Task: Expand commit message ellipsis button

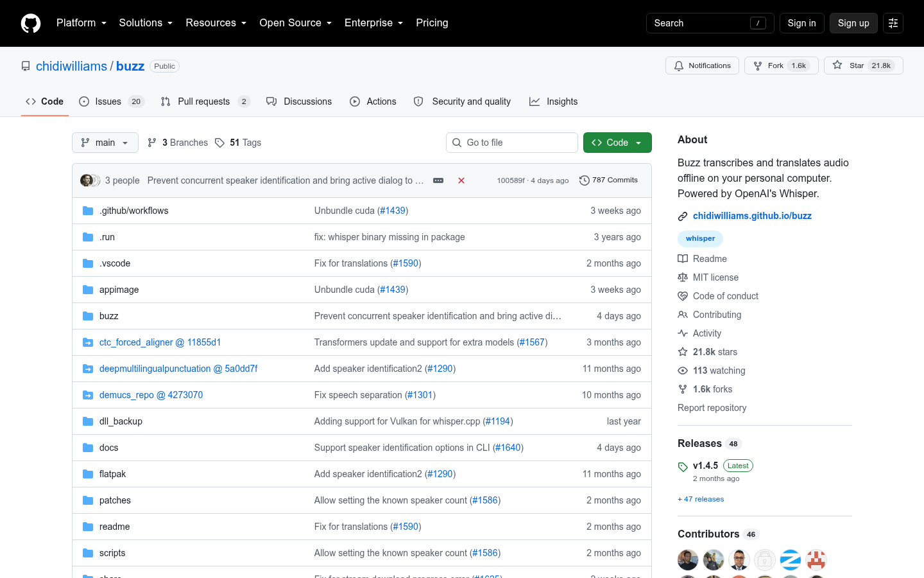Action: (x=438, y=180)
